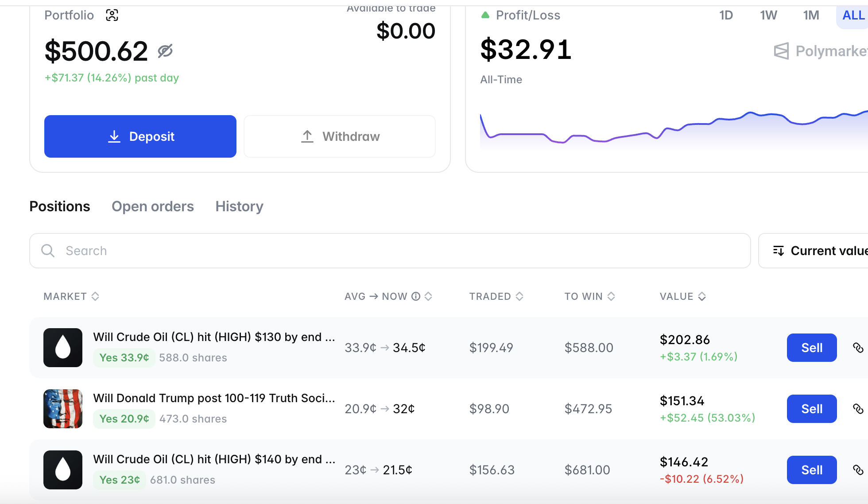Copy link icon for Crude Oil $130 position
868x504 pixels.
tap(858, 348)
